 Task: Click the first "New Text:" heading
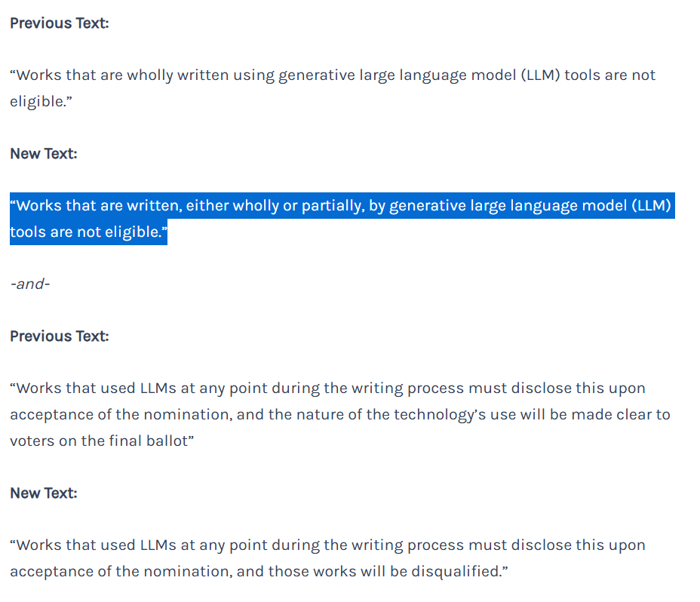point(44,154)
